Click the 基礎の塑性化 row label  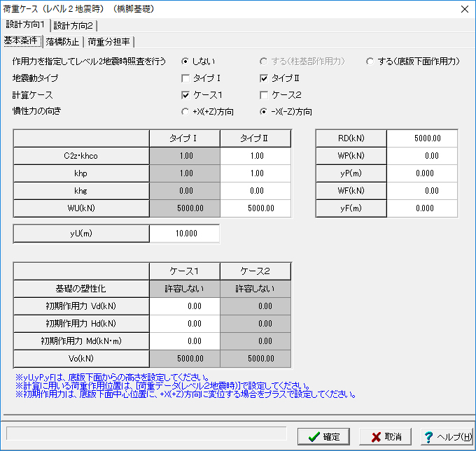81,289
